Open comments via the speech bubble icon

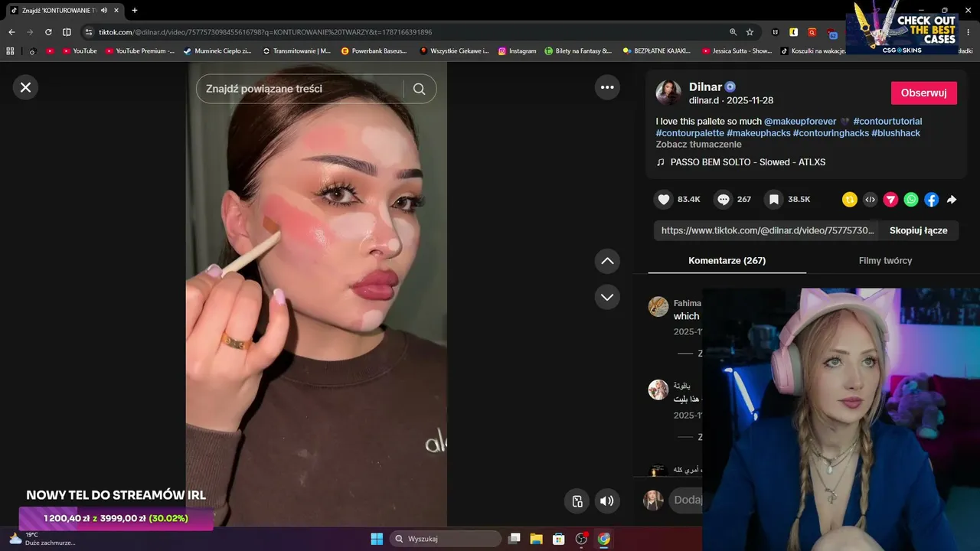click(724, 200)
